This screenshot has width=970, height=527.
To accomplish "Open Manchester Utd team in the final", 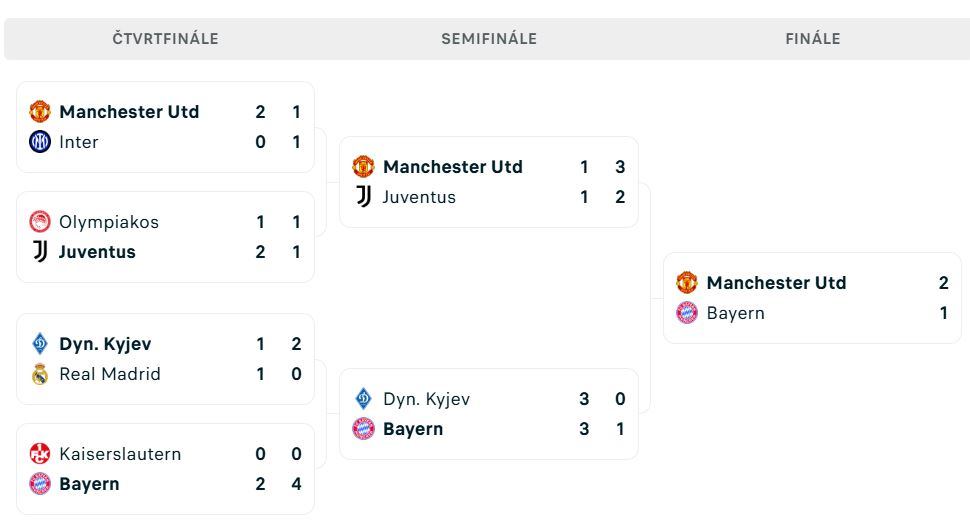I will pyautogui.click(x=776, y=283).
